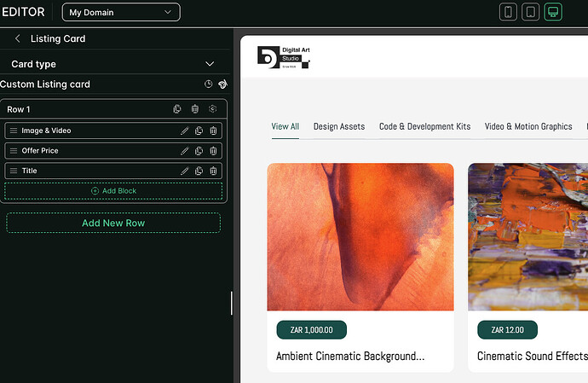Click Add New Row button
The image size is (588, 383).
113,223
